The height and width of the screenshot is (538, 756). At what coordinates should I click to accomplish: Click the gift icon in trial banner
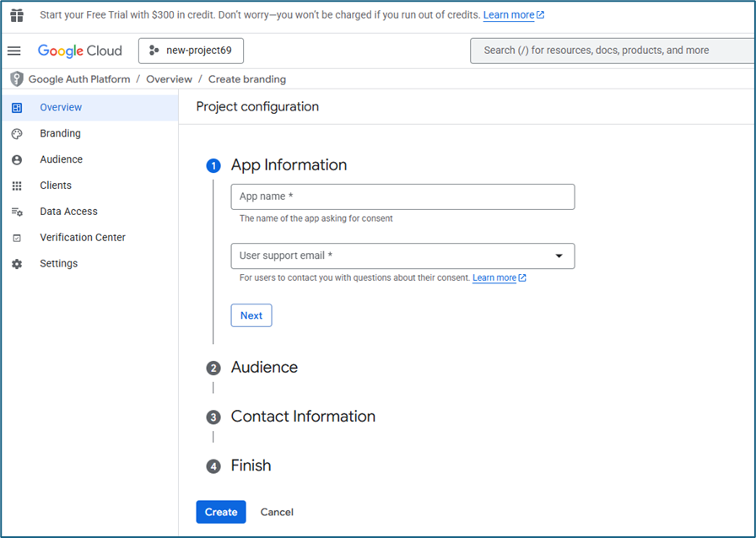[x=17, y=15]
